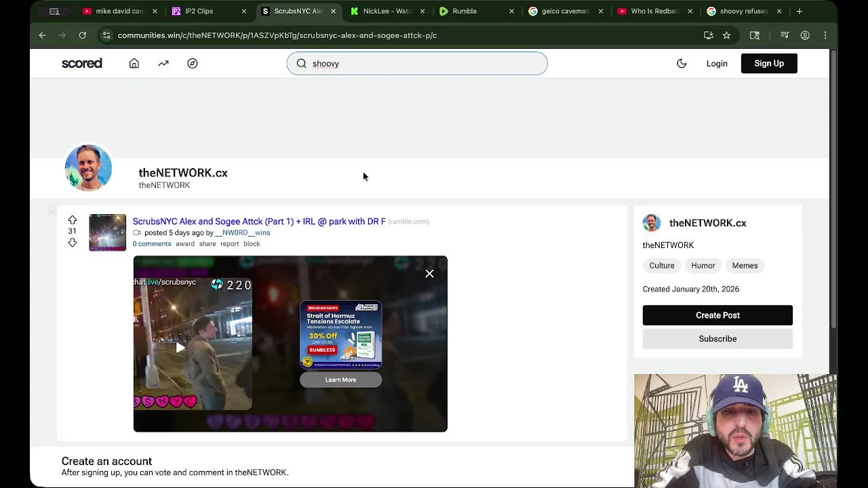868x488 pixels.
Task: Open the compass discover icon
Action: (193, 64)
